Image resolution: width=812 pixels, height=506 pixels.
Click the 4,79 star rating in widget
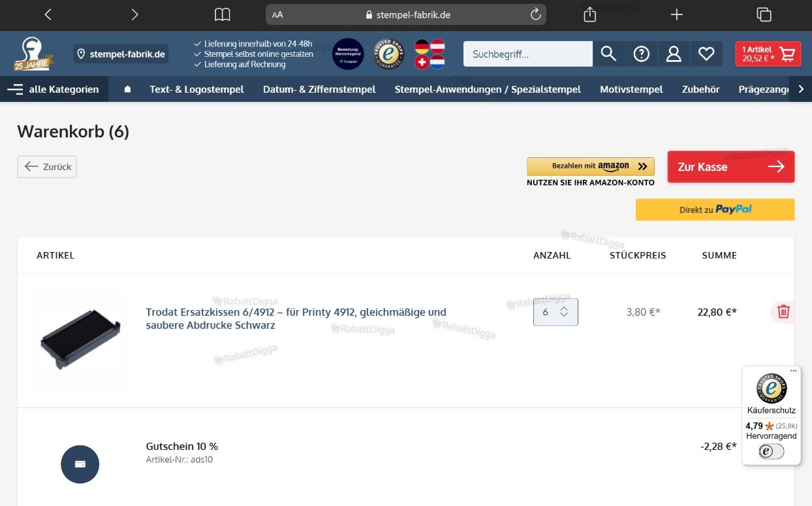[772, 426]
